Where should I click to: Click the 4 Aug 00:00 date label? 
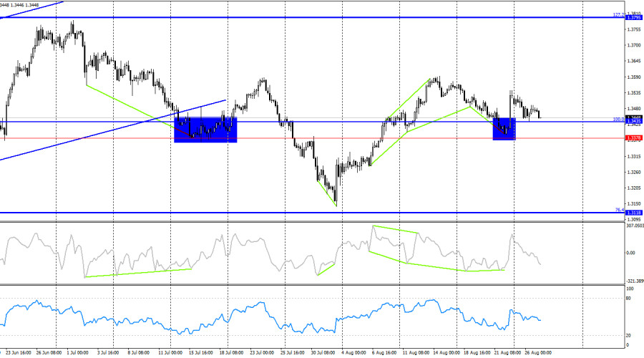click(x=353, y=353)
